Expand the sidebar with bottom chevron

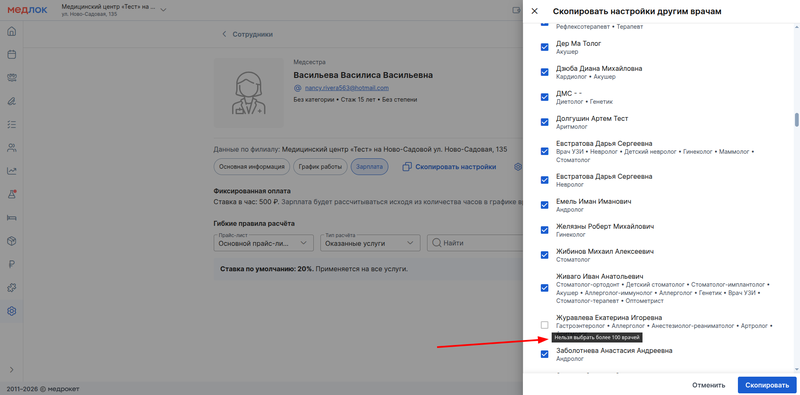coord(11,369)
